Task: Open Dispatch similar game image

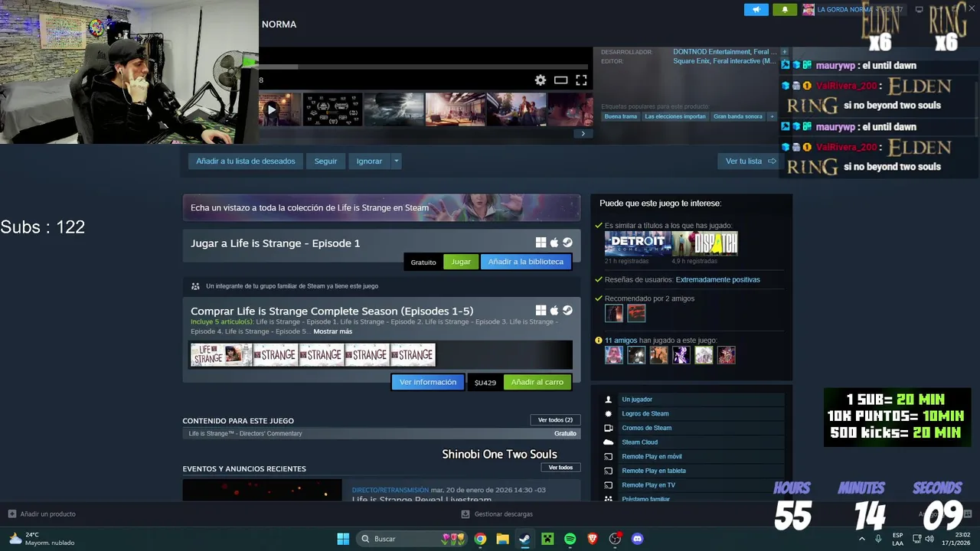Action: (704, 243)
